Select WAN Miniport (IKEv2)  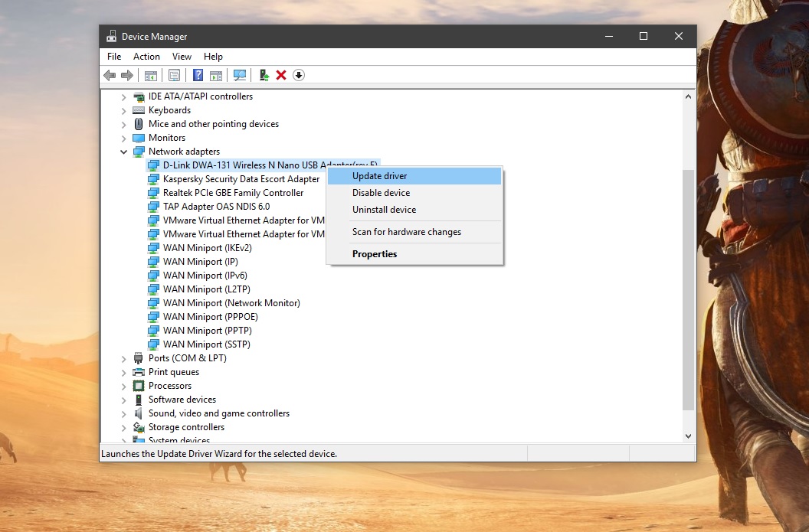tap(208, 248)
